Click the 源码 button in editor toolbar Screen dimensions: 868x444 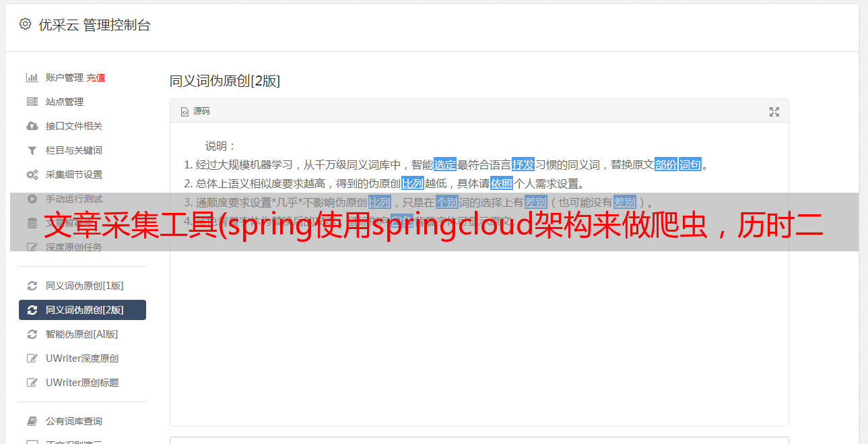pyautogui.click(x=195, y=111)
